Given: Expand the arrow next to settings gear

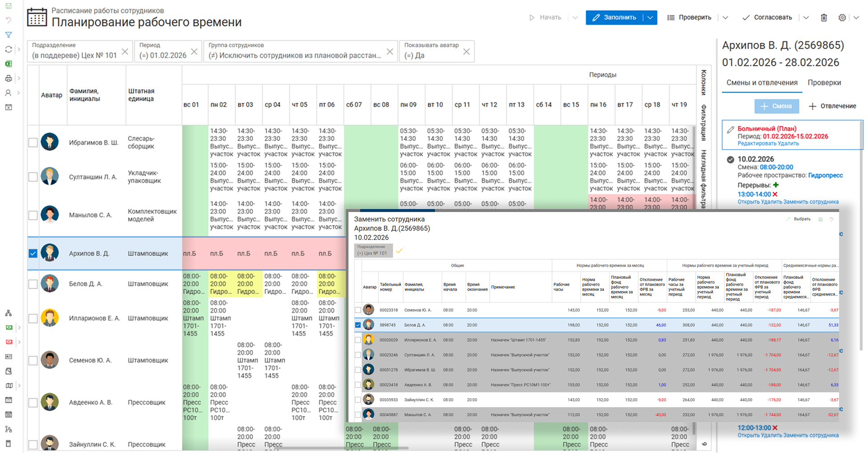Looking at the screenshot, I should click(856, 18).
